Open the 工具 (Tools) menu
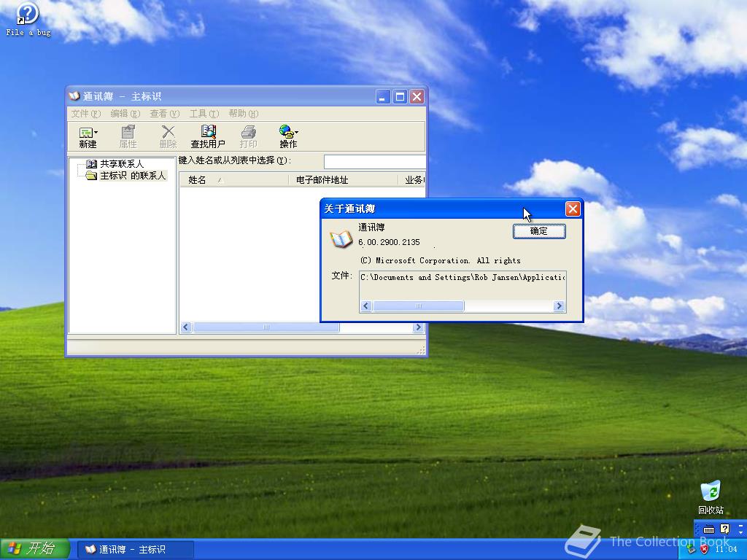The width and height of the screenshot is (747, 560). (204, 113)
